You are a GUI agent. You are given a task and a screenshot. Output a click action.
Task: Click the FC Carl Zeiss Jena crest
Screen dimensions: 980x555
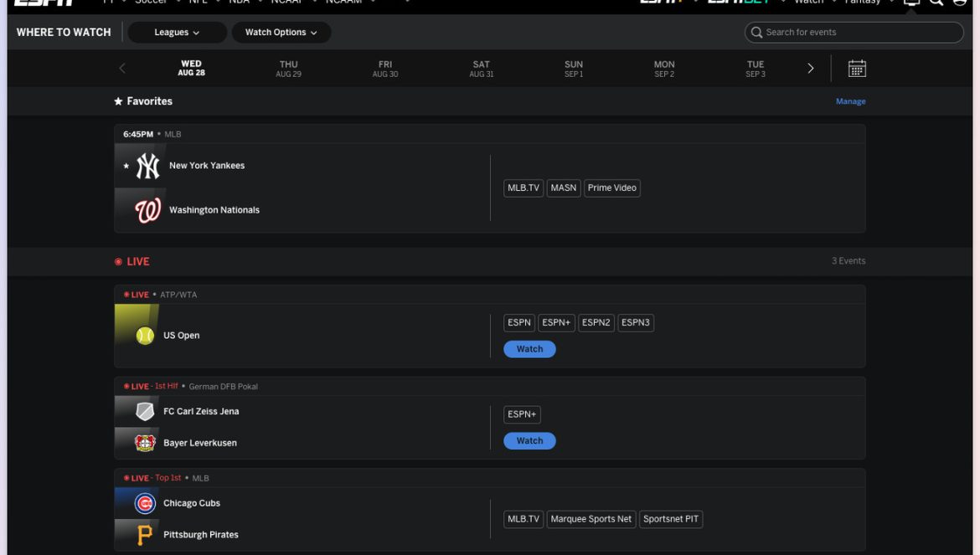145,411
